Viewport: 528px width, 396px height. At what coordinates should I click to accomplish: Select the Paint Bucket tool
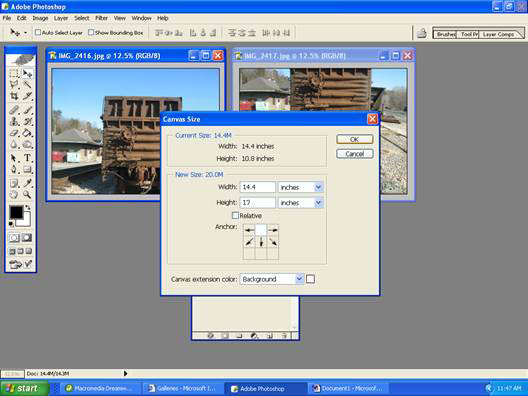click(x=27, y=133)
